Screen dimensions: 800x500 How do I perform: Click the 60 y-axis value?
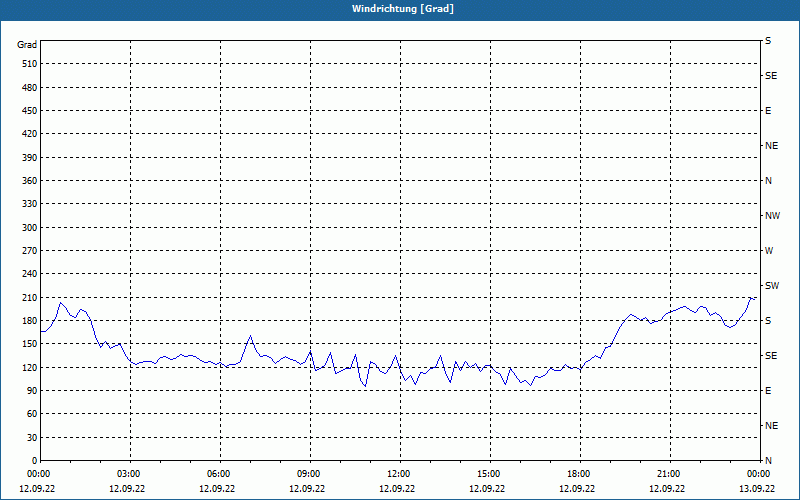[x=32, y=413]
